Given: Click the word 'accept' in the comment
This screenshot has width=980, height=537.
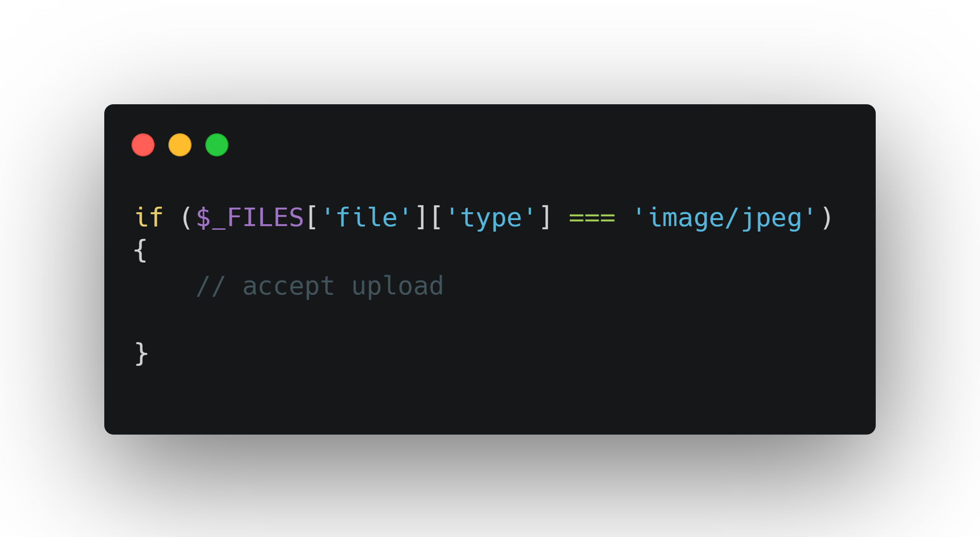Looking at the screenshot, I should (288, 286).
